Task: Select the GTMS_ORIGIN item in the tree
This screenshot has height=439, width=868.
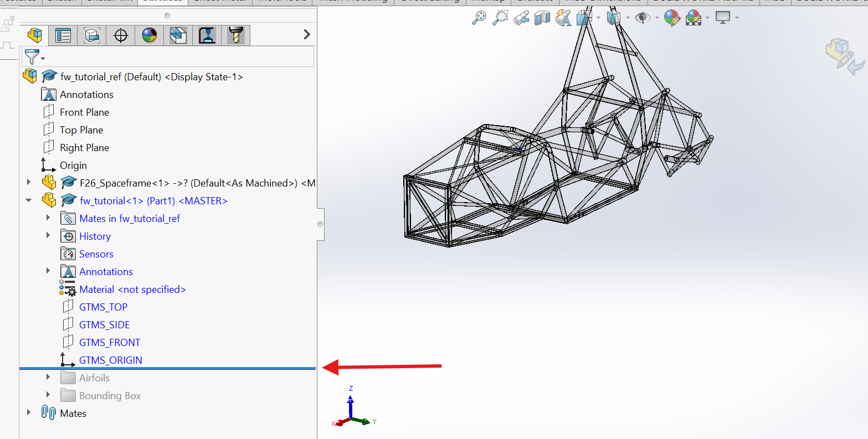Action: coord(110,360)
